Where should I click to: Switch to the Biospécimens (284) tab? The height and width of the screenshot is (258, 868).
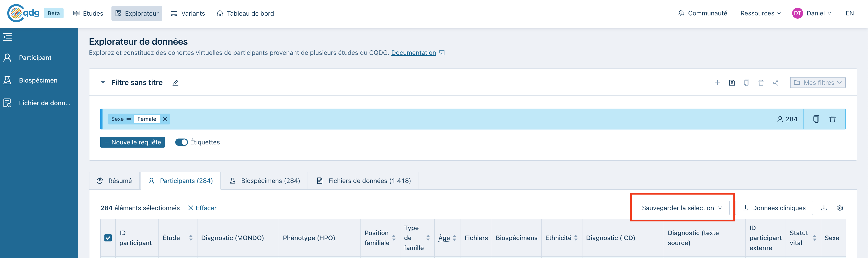pos(265,181)
